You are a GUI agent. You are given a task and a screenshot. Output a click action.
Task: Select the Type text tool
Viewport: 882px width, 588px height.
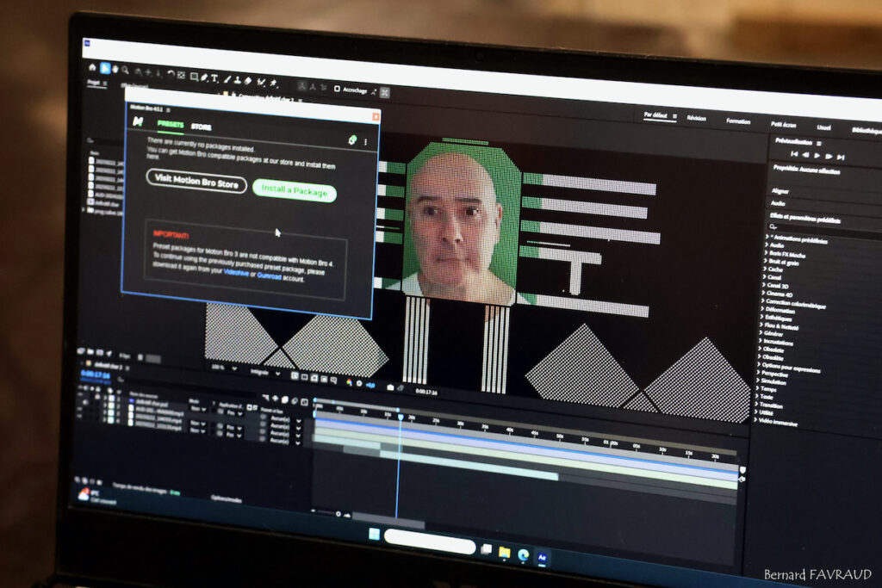214,78
